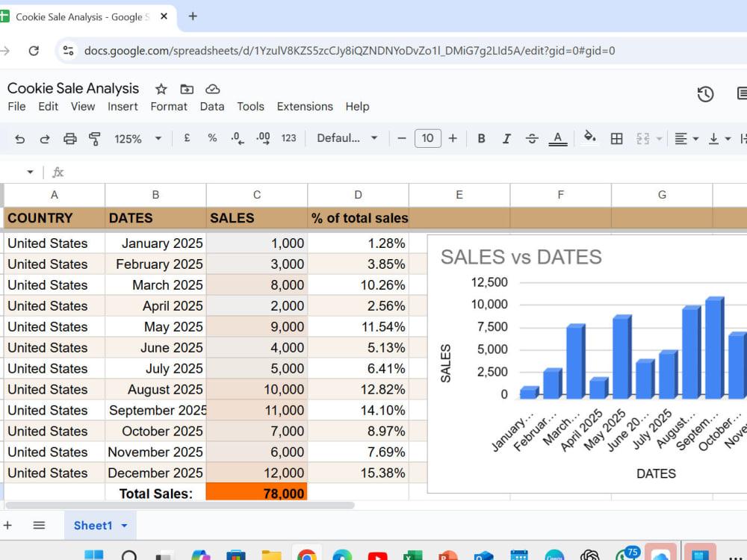Click the formula bar input
747x560 pixels.
pyautogui.click(x=405, y=172)
